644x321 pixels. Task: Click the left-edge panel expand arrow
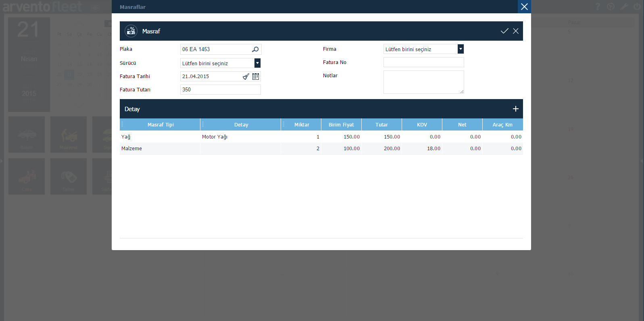point(1,161)
